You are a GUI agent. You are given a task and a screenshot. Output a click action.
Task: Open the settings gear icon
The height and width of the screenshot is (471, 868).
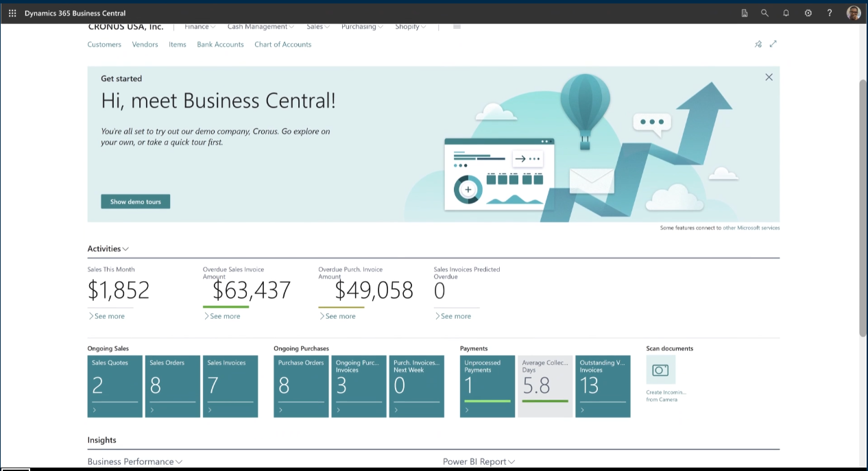(808, 13)
